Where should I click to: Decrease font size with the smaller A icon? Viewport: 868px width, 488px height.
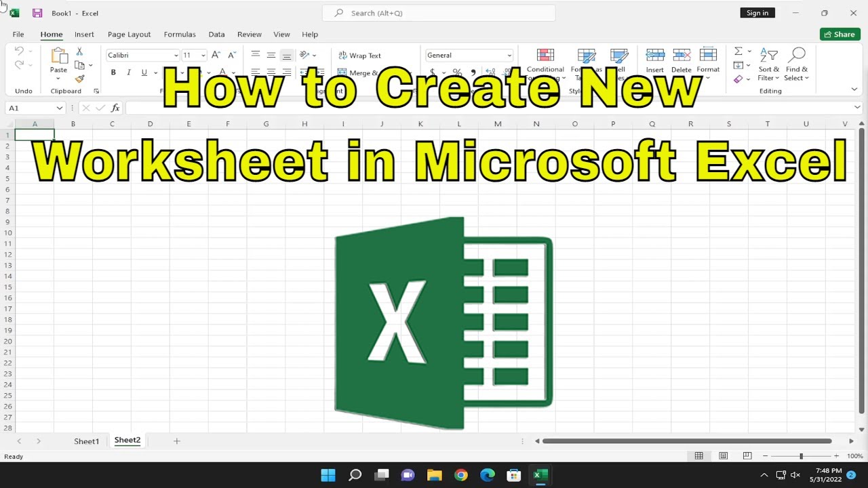click(x=231, y=55)
